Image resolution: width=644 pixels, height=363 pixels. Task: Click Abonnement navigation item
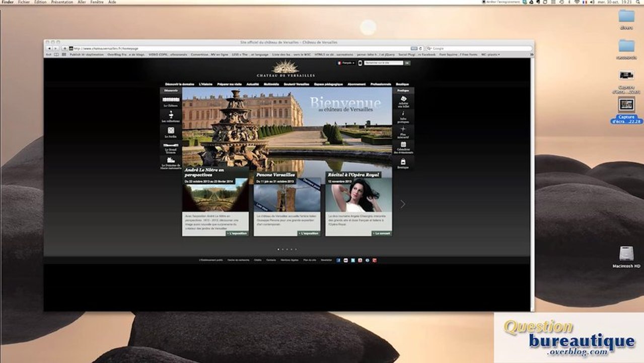pyautogui.click(x=356, y=84)
